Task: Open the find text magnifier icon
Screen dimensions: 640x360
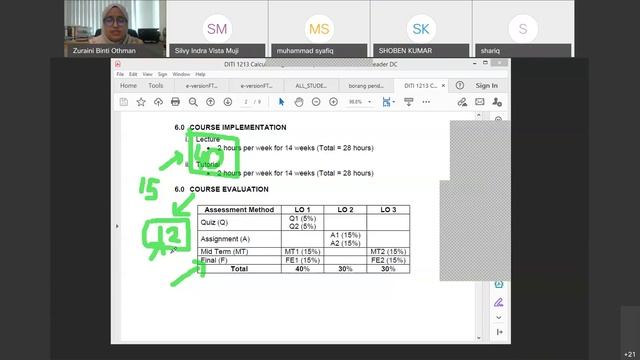Action: pos(193,102)
